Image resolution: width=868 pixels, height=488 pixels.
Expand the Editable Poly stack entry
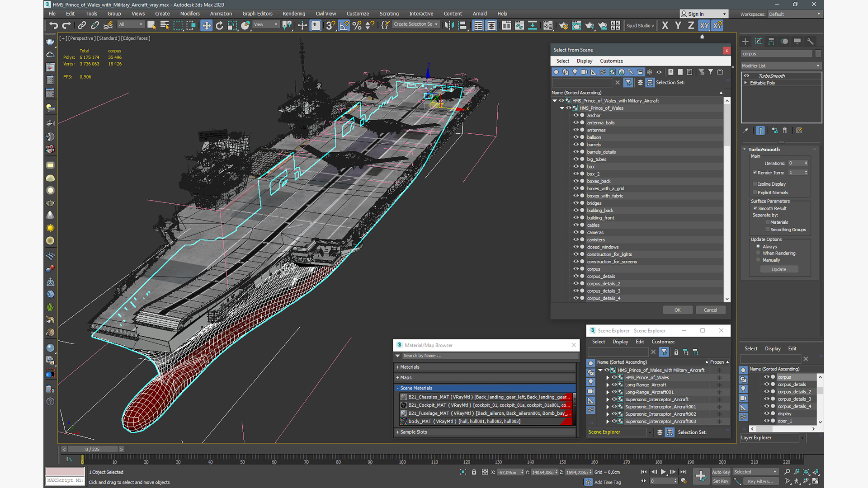[x=745, y=83]
